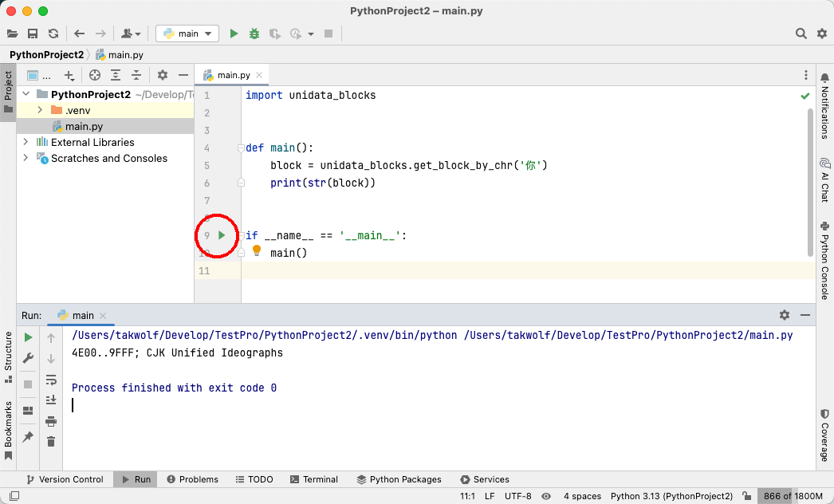Toggle Structure side tool window
Viewport: 834px width, 504px height.
coord(8,357)
